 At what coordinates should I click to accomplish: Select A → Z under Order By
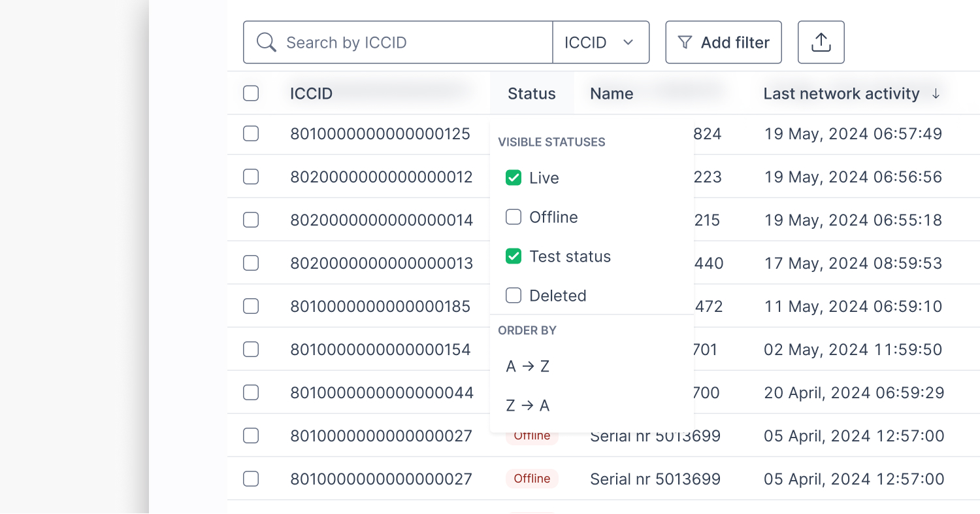527,366
